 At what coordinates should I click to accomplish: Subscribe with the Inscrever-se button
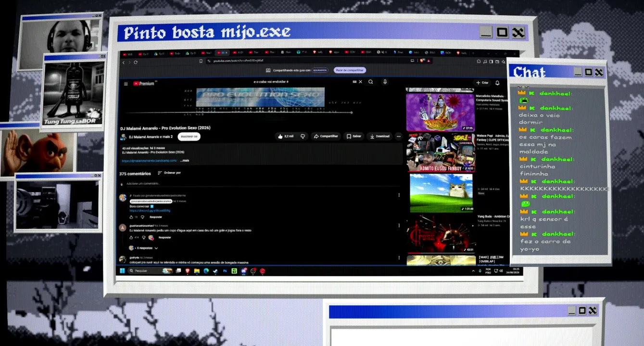tap(189, 137)
